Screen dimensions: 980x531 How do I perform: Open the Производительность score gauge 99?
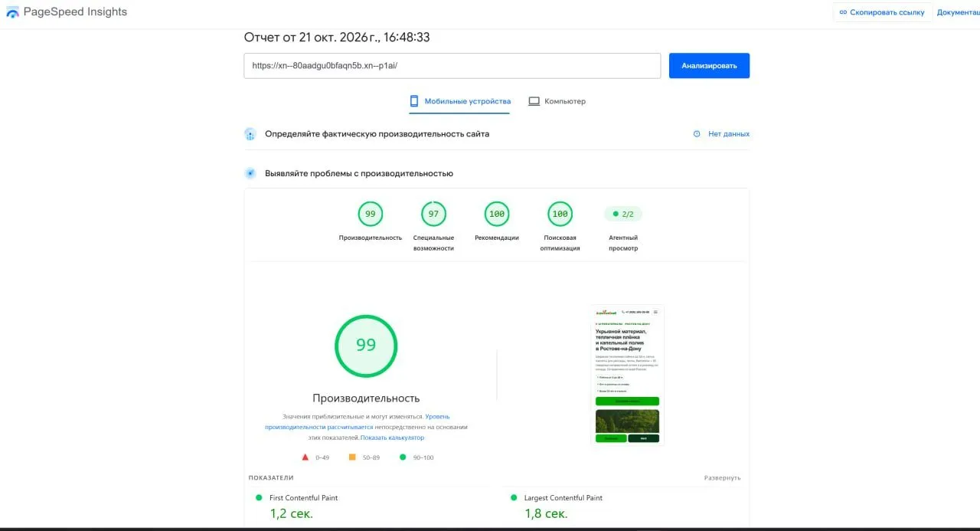(x=371, y=214)
